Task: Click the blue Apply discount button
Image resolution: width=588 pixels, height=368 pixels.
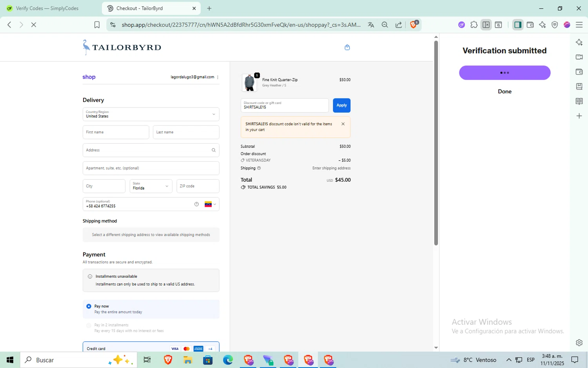Action: 341,105
